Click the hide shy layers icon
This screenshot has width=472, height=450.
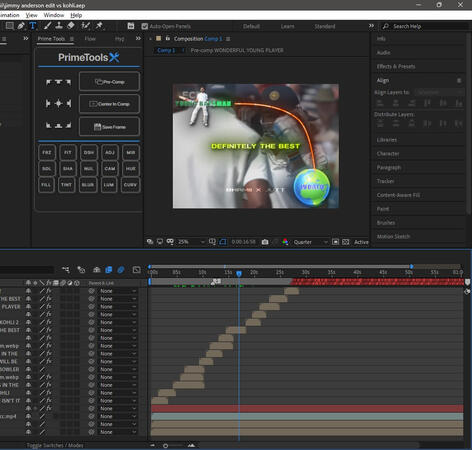click(x=97, y=270)
